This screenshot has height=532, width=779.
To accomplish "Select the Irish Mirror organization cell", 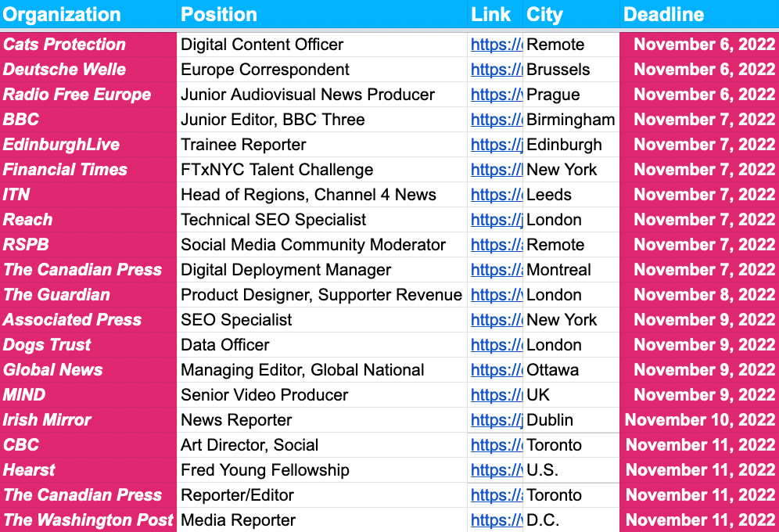I will click(88, 420).
